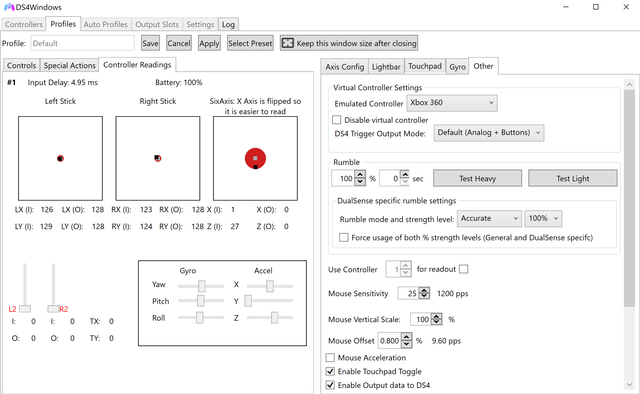Open Select Preset

tap(250, 43)
